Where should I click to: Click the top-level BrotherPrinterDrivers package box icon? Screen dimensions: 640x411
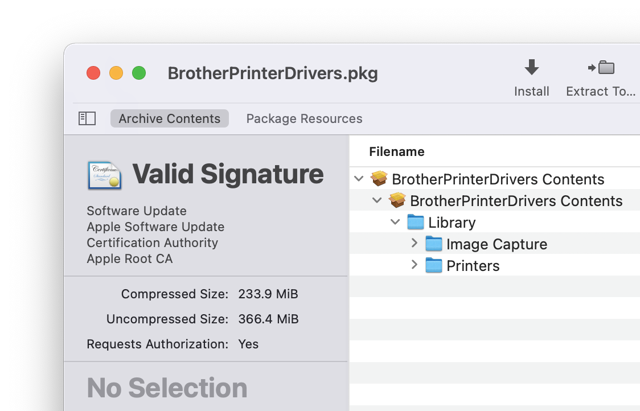click(379, 179)
